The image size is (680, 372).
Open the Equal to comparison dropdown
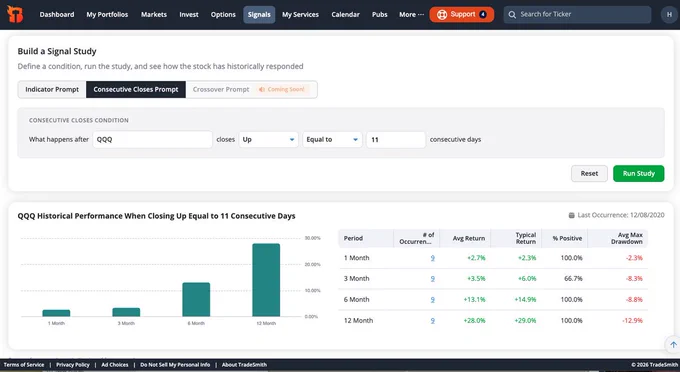coord(332,139)
